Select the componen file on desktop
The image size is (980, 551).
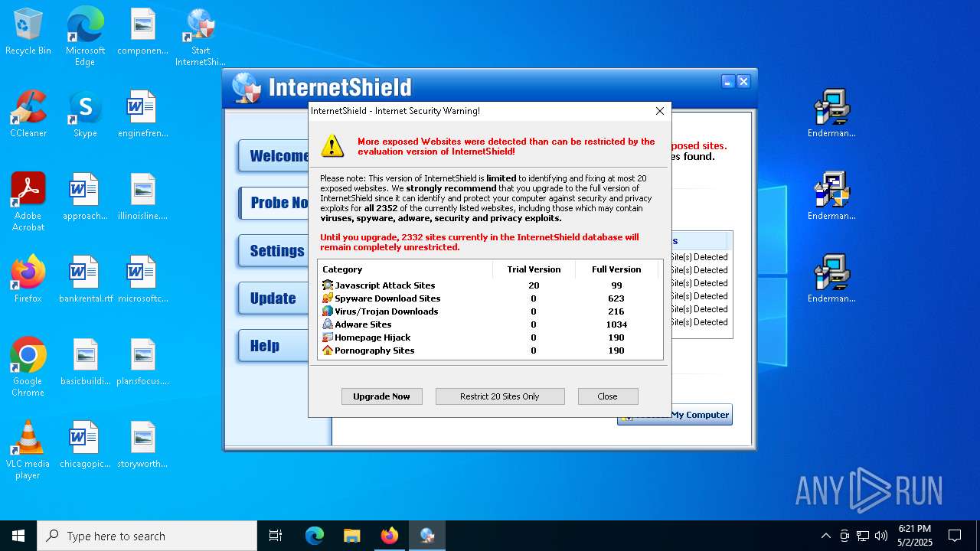pos(142,32)
